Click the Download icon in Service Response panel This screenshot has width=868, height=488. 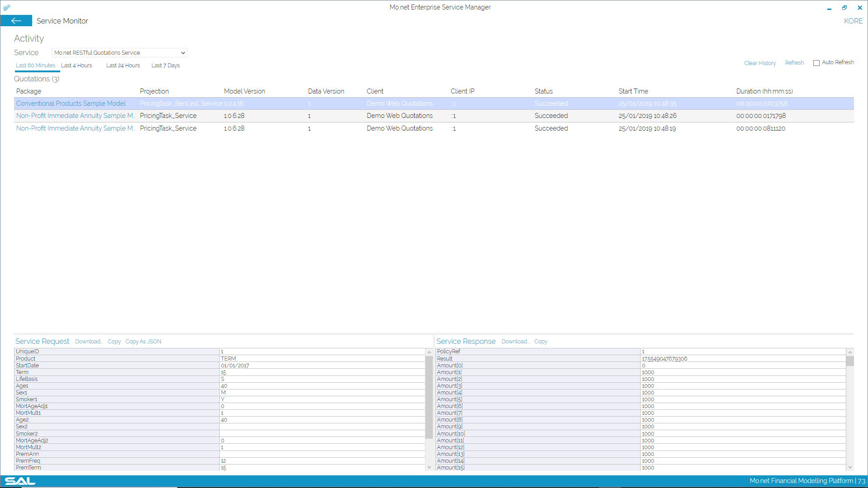click(x=515, y=341)
